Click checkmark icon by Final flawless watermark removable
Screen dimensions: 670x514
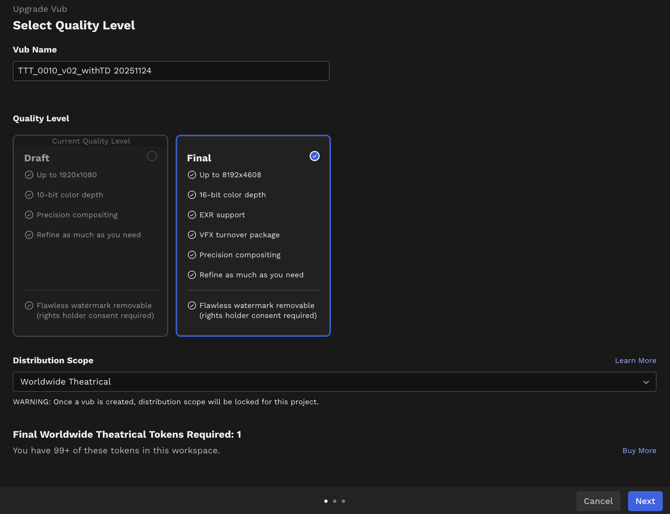[192, 306]
